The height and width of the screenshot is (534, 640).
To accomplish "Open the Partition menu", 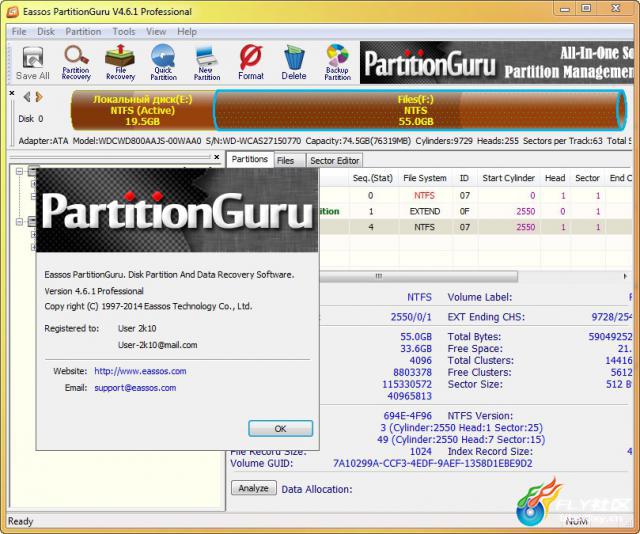I will pos(83,31).
